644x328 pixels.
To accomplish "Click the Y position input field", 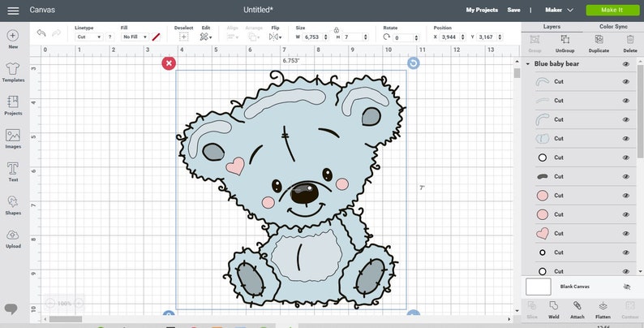I will coord(487,37).
